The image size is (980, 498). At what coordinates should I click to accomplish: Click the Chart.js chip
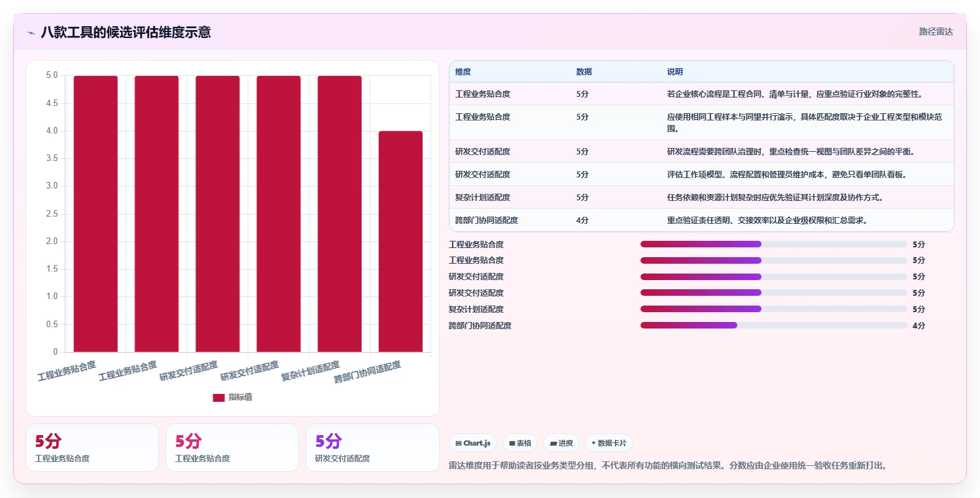point(473,443)
